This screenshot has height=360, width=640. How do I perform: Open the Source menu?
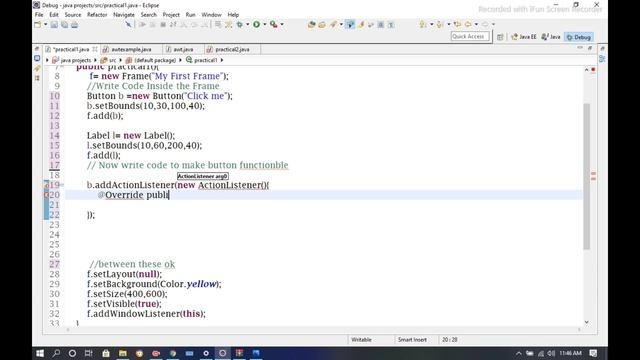(x=73, y=15)
